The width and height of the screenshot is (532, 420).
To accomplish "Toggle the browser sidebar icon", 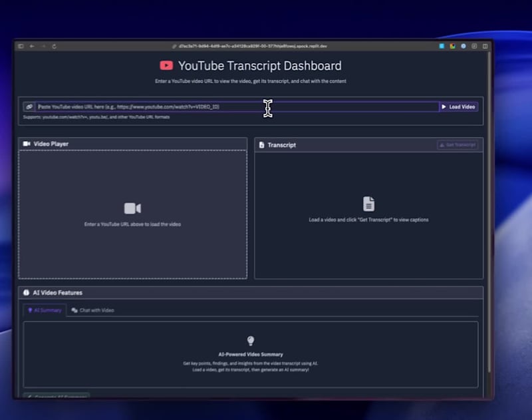I will (x=21, y=46).
